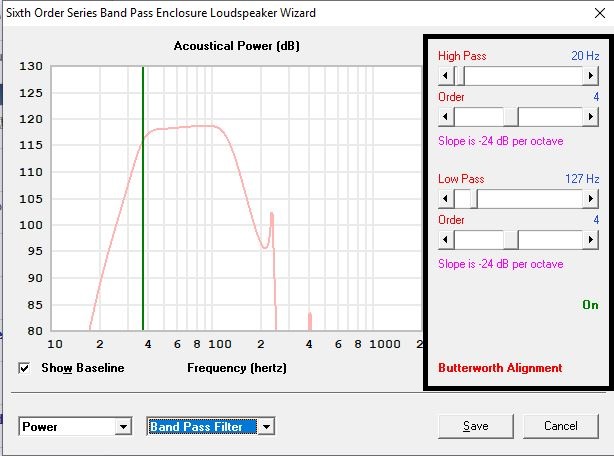Screen dimensions: 614x456
Task: Toggle the Show Baseline checkbox
Action: (x=24, y=368)
